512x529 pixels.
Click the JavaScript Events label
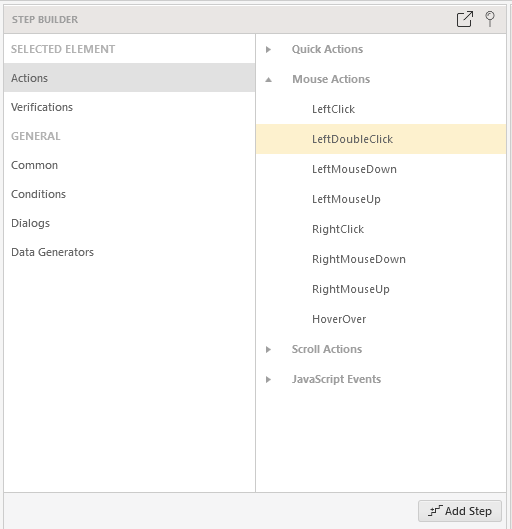coord(336,379)
